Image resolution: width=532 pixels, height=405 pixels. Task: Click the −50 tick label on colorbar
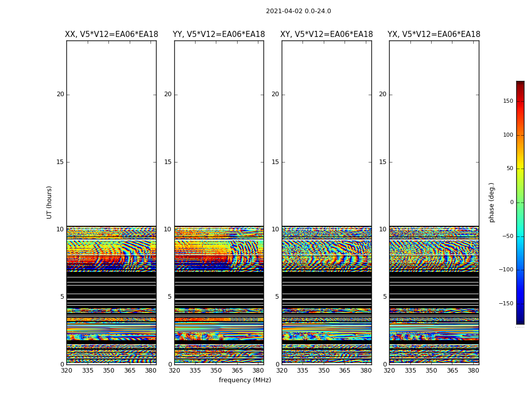click(x=508, y=236)
